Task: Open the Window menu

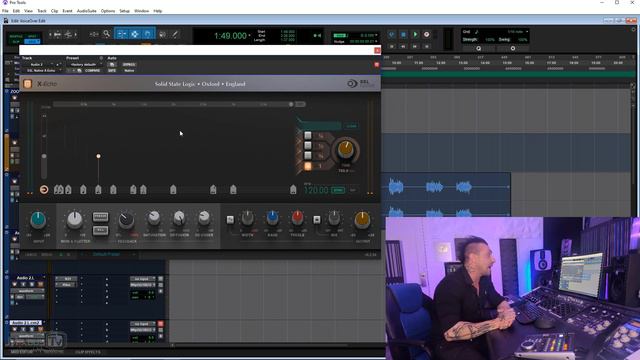Action: [x=141, y=11]
